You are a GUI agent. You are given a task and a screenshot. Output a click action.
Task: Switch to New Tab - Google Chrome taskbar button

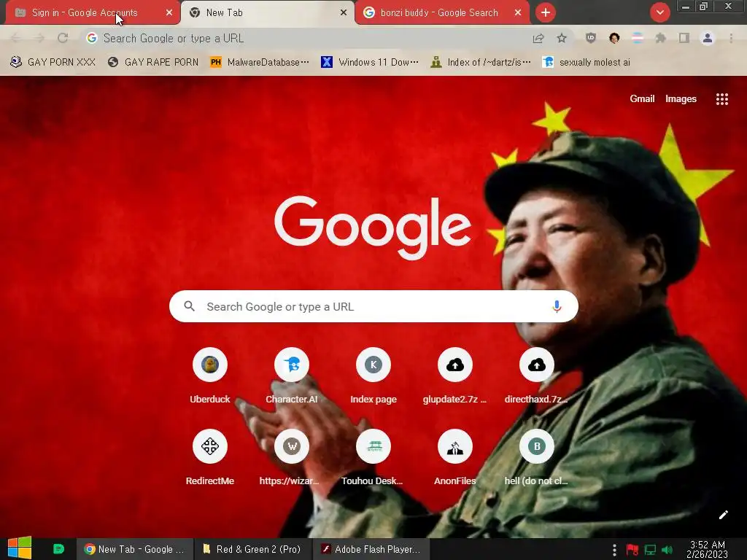135,549
